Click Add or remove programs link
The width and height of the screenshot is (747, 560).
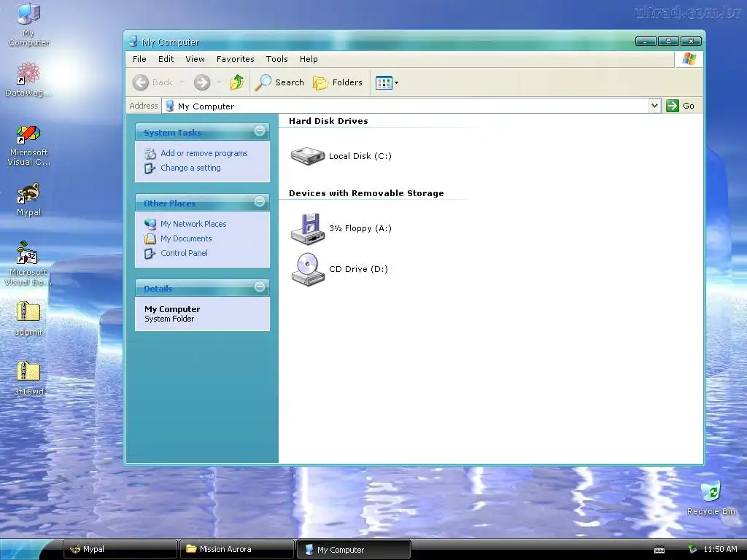204,153
